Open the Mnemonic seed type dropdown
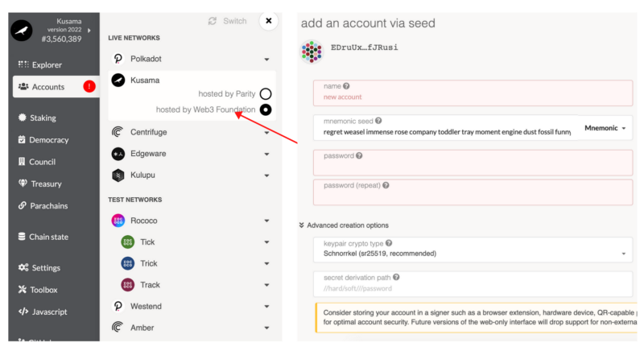The height and width of the screenshot is (355, 644). tap(605, 128)
